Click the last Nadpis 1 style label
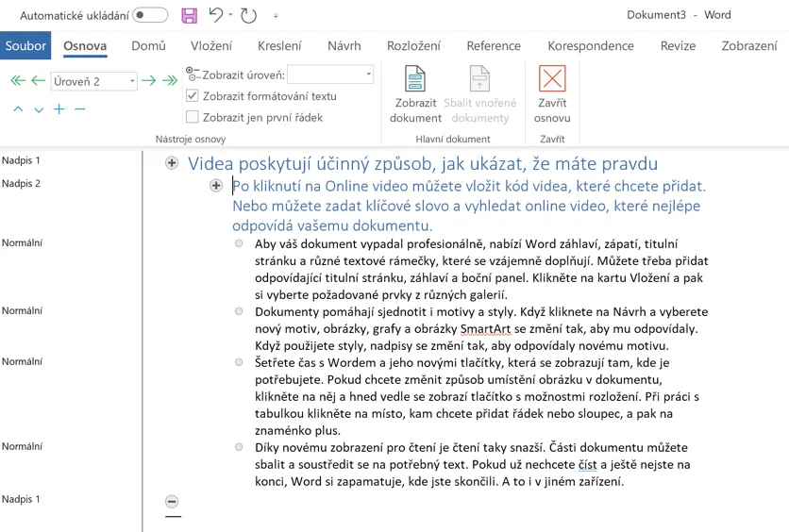 tap(21, 499)
